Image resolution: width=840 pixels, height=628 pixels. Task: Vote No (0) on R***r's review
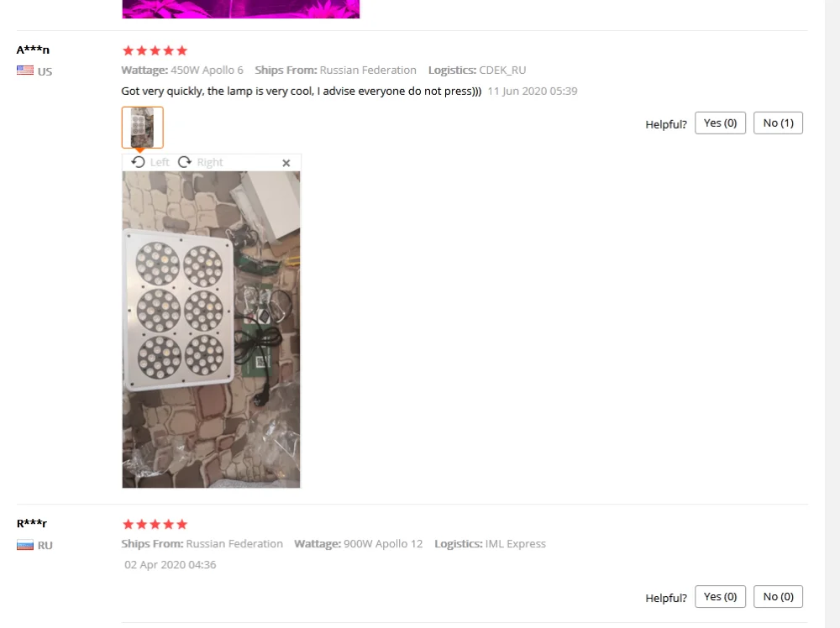[778, 596]
